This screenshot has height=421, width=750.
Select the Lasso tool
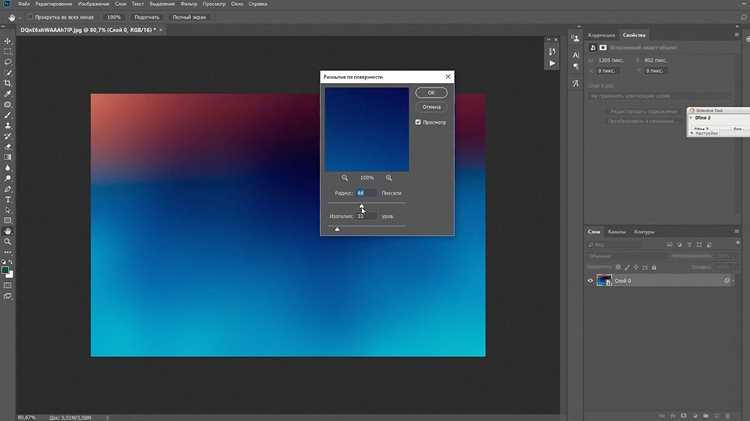8,62
